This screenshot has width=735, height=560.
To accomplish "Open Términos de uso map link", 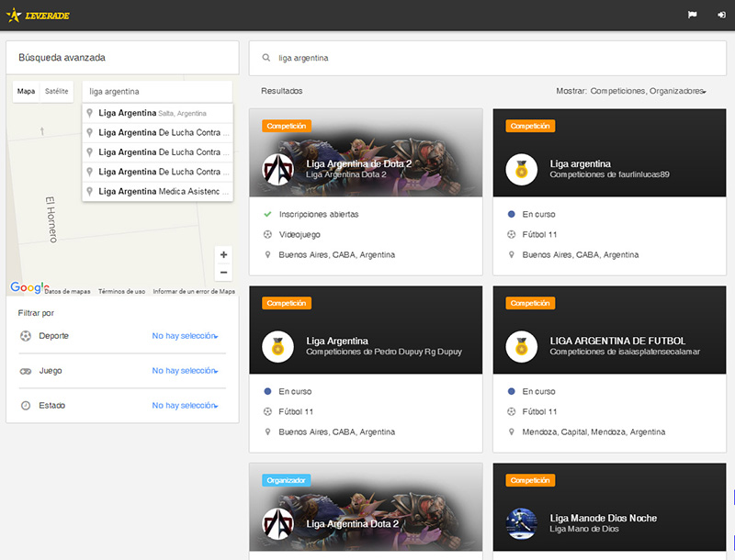I will [121, 291].
